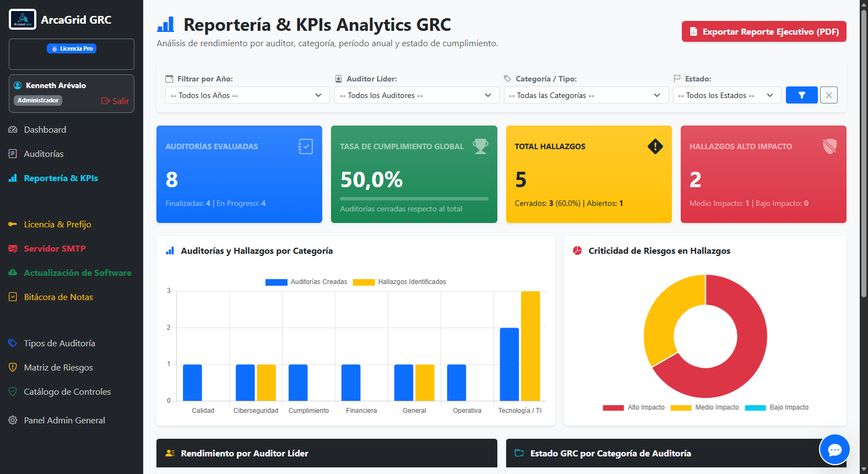Screen dimensions: 868x474
Task: Toggle Bajo Impacto legend entry
Action: (x=777, y=407)
